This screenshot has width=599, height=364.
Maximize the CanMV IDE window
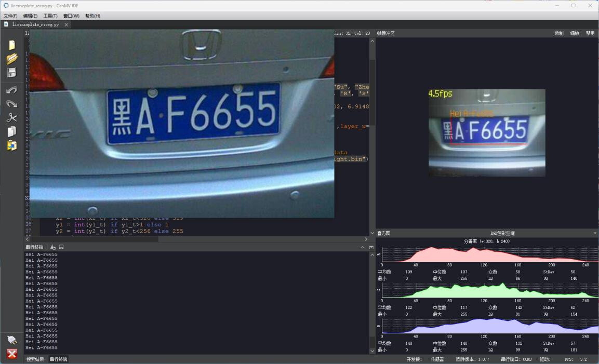tap(574, 5)
